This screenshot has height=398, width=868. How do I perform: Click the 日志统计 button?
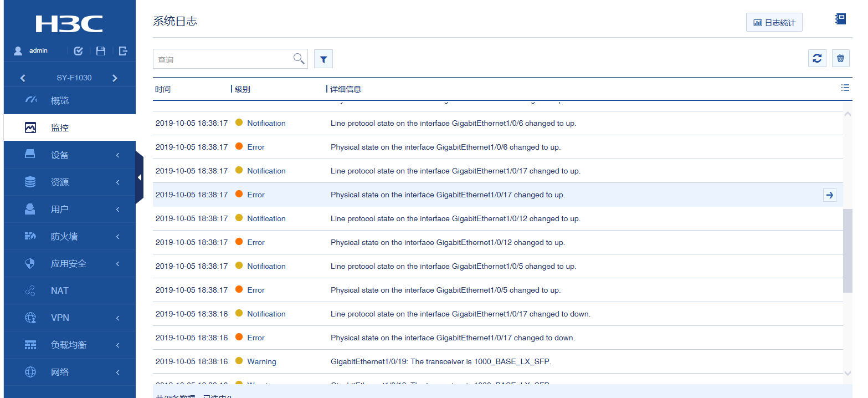(774, 23)
